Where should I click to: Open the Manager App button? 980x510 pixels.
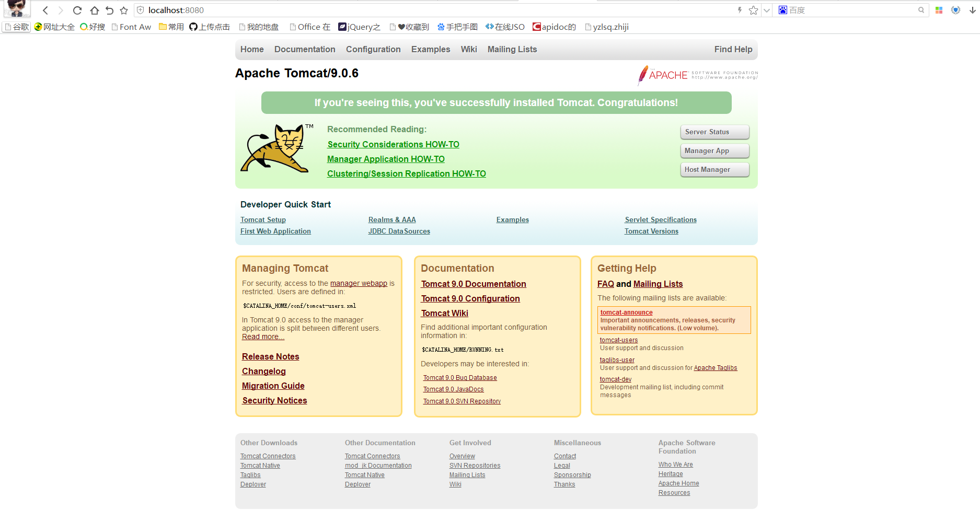pos(714,151)
